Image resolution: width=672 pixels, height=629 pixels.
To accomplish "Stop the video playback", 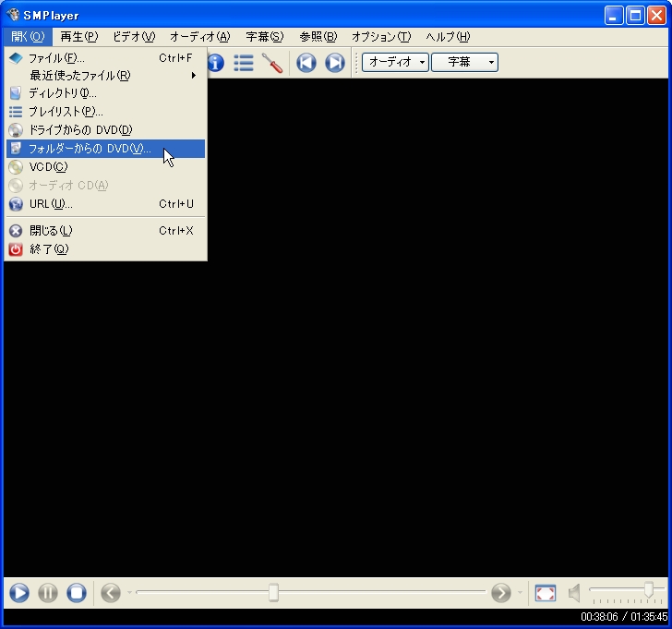I will (77, 593).
